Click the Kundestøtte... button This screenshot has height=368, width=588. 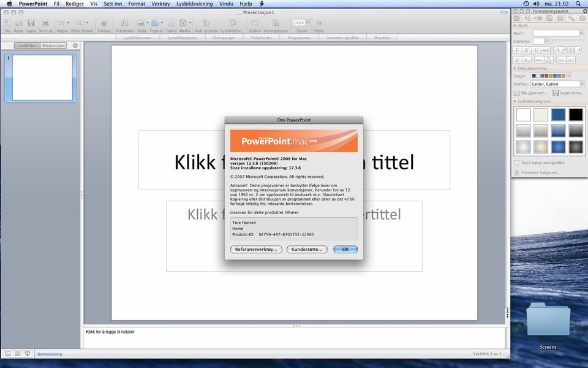[307, 250]
